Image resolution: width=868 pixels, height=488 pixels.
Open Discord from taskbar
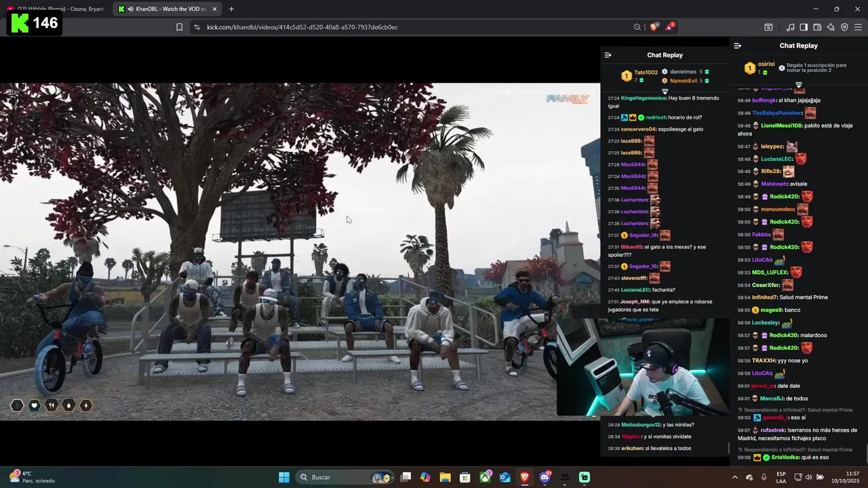[x=545, y=477]
